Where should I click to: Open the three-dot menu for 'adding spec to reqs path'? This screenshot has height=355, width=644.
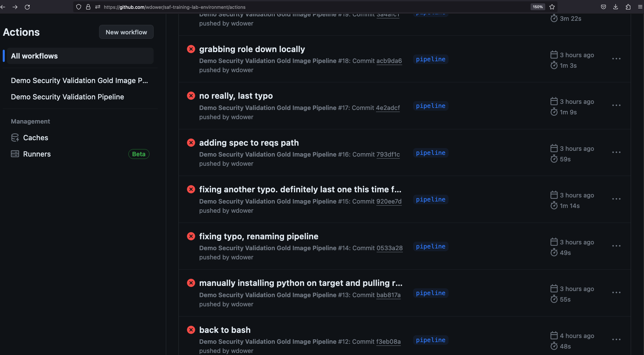[616, 152]
